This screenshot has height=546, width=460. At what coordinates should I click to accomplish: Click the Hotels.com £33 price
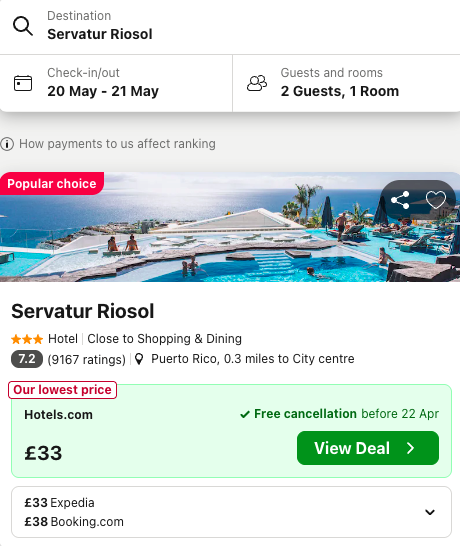pos(43,453)
